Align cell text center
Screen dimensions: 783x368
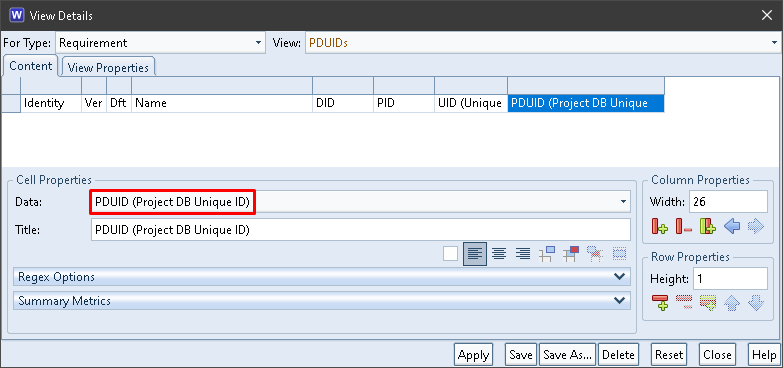coord(498,254)
